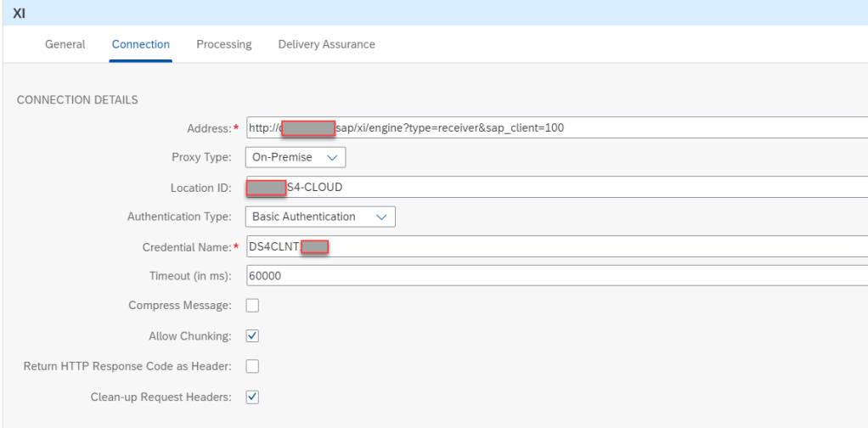Switch to the General tab
Viewport: 868px width, 428px height.
65,44
